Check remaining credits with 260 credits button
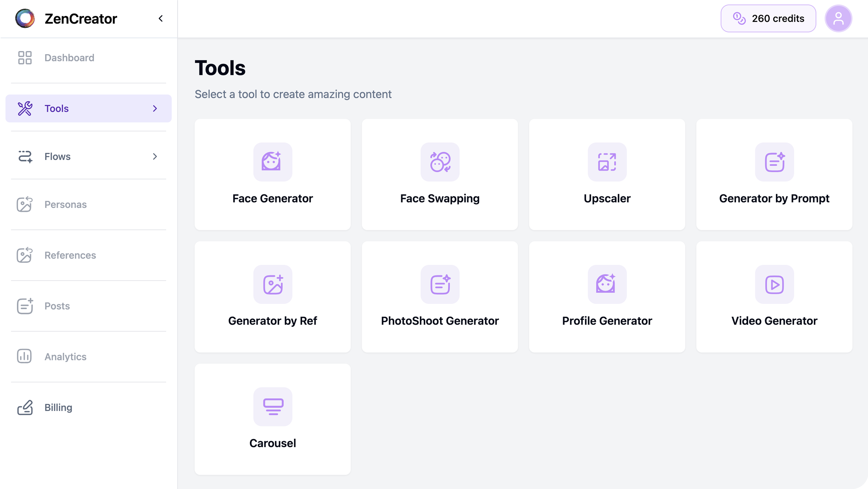This screenshot has width=868, height=489. pyautogui.click(x=768, y=18)
